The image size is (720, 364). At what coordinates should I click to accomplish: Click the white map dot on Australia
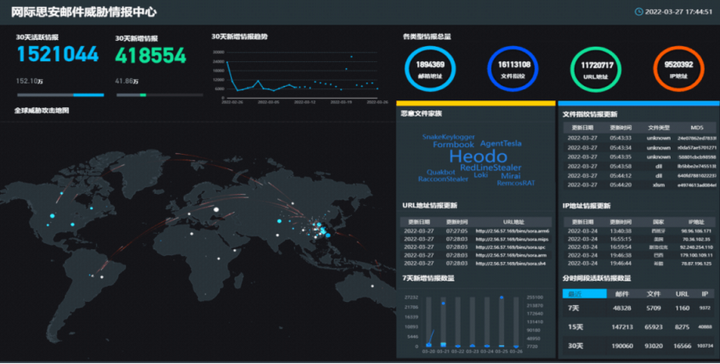click(372, 286)
